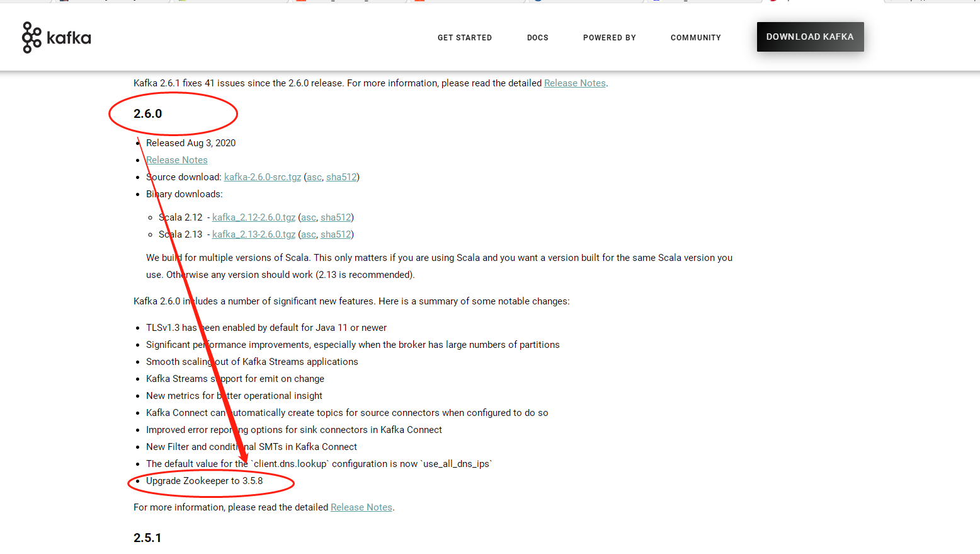Click 'Kafka Connect can automatically create topics' bullet
This screenshot has width=980, height=554.
pyautogui.click(x=347, y=413)
